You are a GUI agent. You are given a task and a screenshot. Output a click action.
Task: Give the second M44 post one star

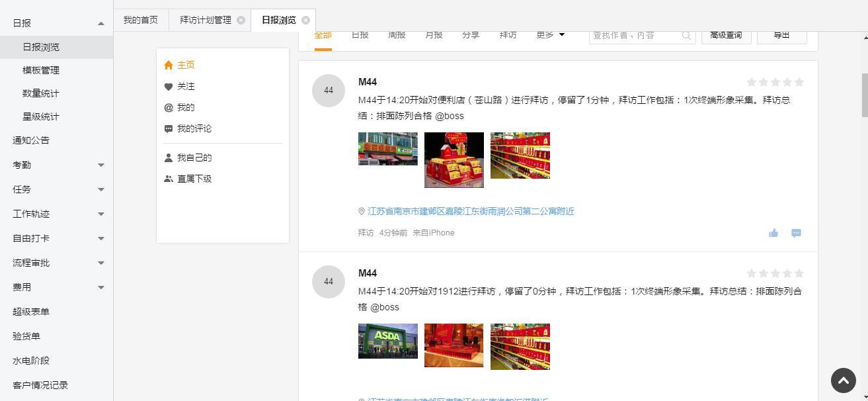(752, 273)
